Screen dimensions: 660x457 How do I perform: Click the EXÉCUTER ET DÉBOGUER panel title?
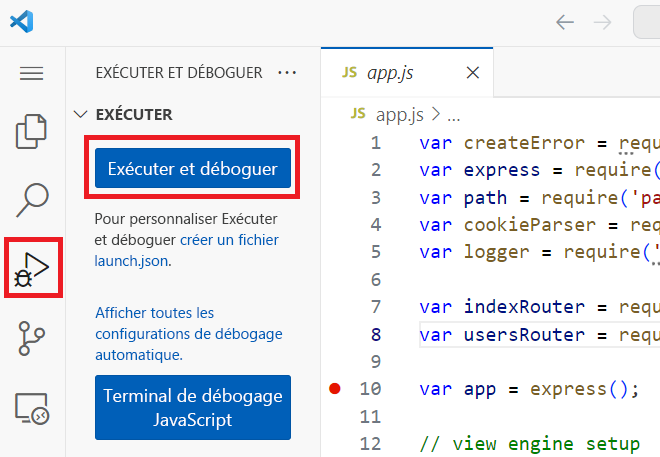(179, 73)
